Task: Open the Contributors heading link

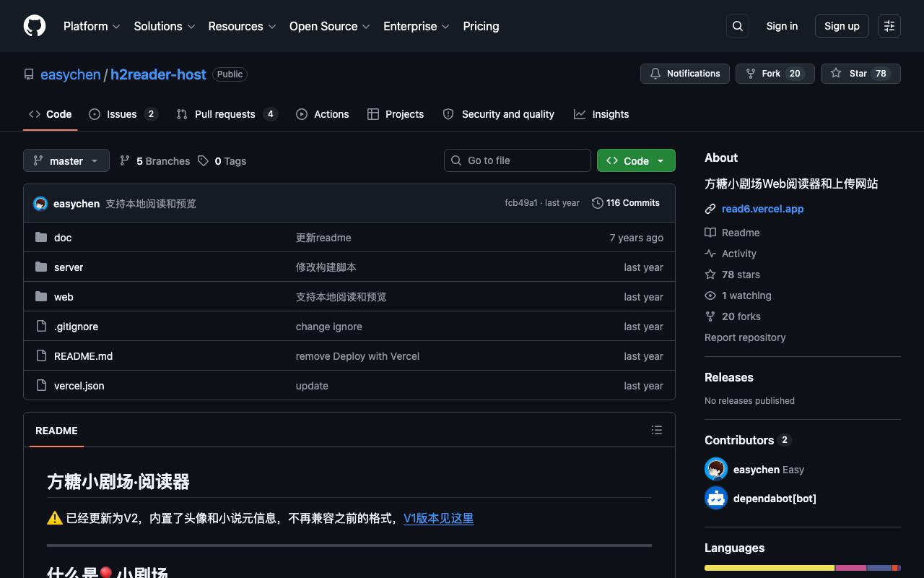Action: (x=748, y=440)
